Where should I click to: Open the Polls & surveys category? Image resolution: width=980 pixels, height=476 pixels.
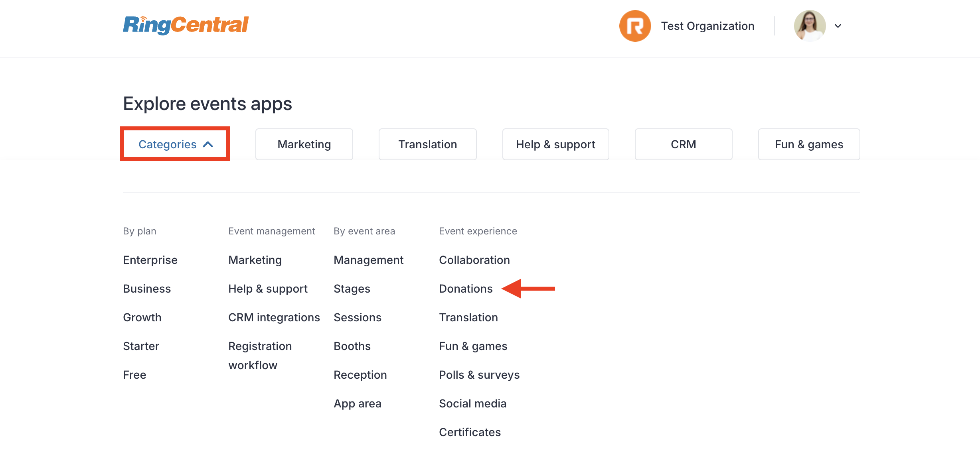(479, 375)
